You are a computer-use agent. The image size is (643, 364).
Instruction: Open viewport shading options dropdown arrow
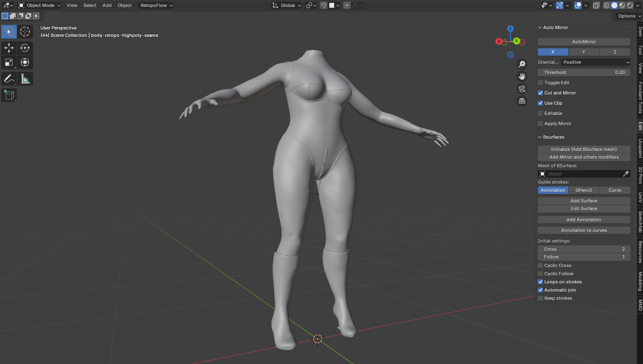click(638, 5)
